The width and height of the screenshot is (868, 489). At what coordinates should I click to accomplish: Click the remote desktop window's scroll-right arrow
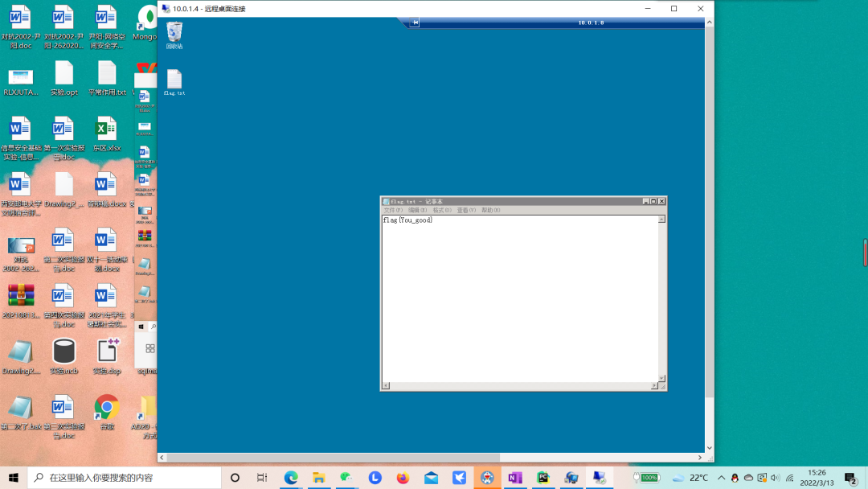pyautogui.click(x=700, y=458)
